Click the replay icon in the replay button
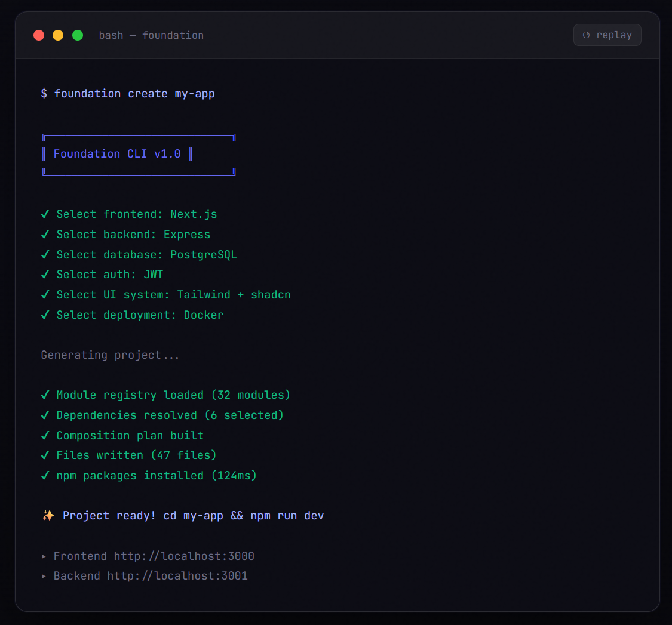672x625 pixels. [x=586, y=35]
